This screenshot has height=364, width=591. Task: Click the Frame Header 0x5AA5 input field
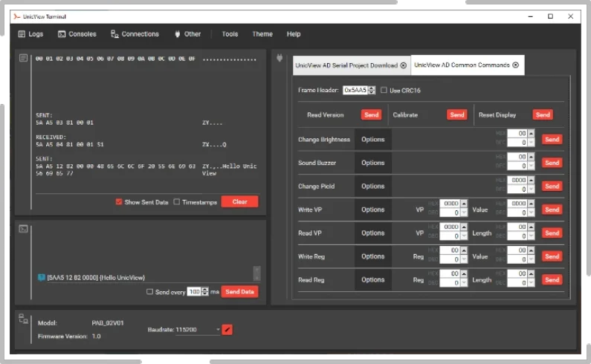pos(355,90)
